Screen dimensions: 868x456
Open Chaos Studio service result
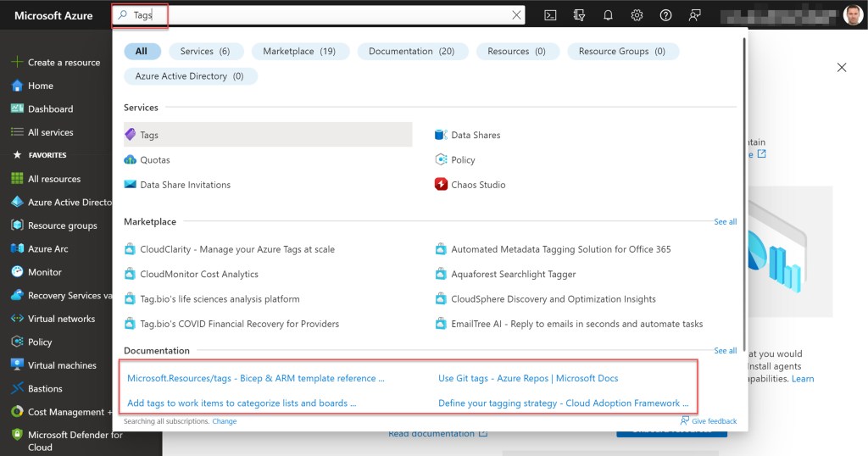point(478,185)
